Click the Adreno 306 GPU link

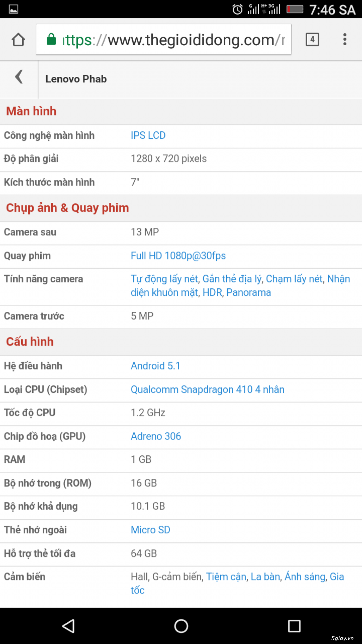pyautogui.click(x=156, y=436)
